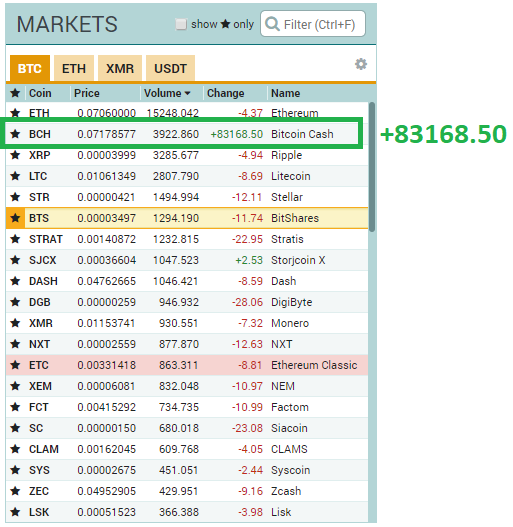Click BCH change value +83168.50 in table
Screen dimensions: 513x527
point(237,134)
